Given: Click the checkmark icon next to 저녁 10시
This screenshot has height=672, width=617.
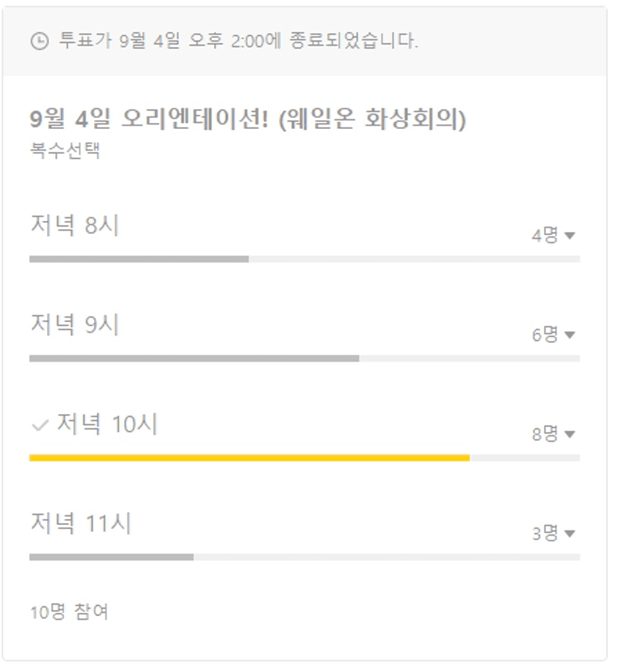Looking at the screenshot, I should point(40,426).
